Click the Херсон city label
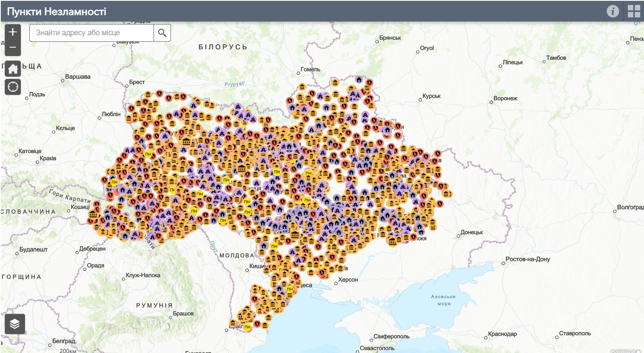This screenshot has height=353, width=644. coord(348,280)
